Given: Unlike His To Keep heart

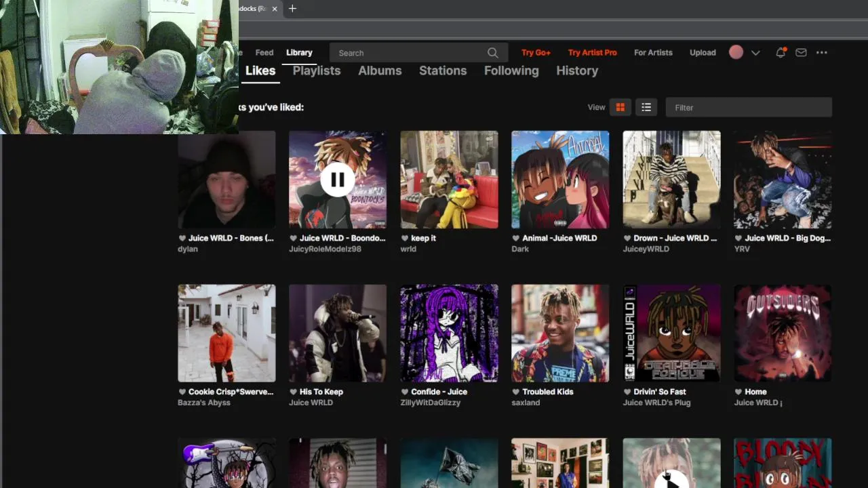Looking at the screenshot, I should point(293,392).
